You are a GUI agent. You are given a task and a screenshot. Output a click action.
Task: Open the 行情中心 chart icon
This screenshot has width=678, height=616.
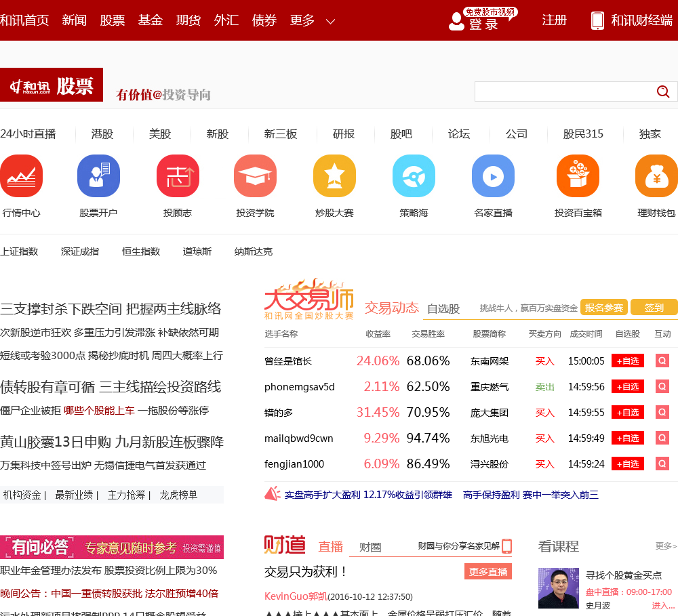point(21,176)
